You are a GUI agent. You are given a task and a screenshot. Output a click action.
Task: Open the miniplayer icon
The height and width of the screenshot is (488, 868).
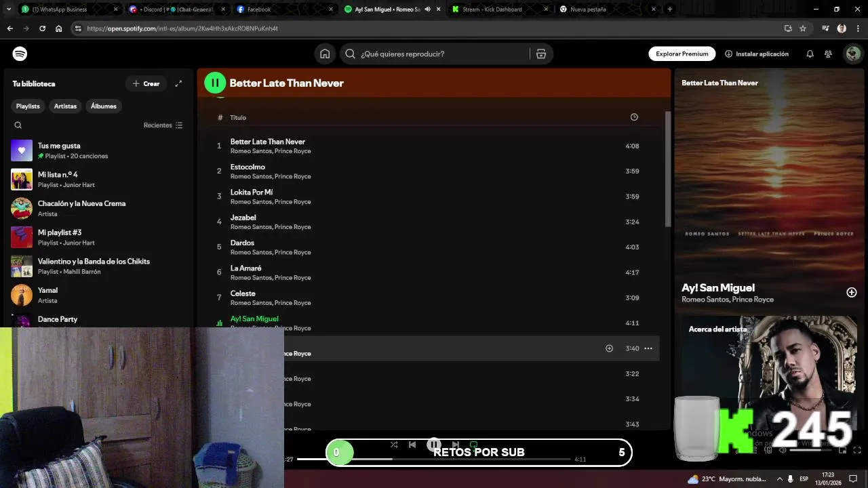[x=843, y=450]
